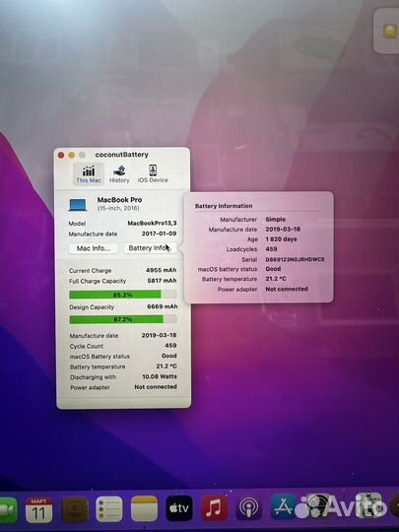The width and height of the screenshot is (399, 532).
Task: Select Age value 1 820 days
Action: (x=281, y=239)
